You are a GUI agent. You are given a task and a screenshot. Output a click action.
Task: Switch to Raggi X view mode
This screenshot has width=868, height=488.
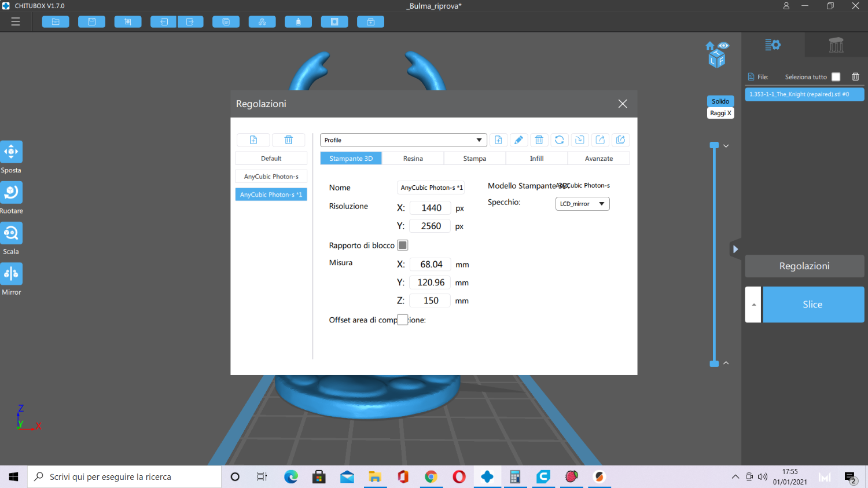(720, 113)
